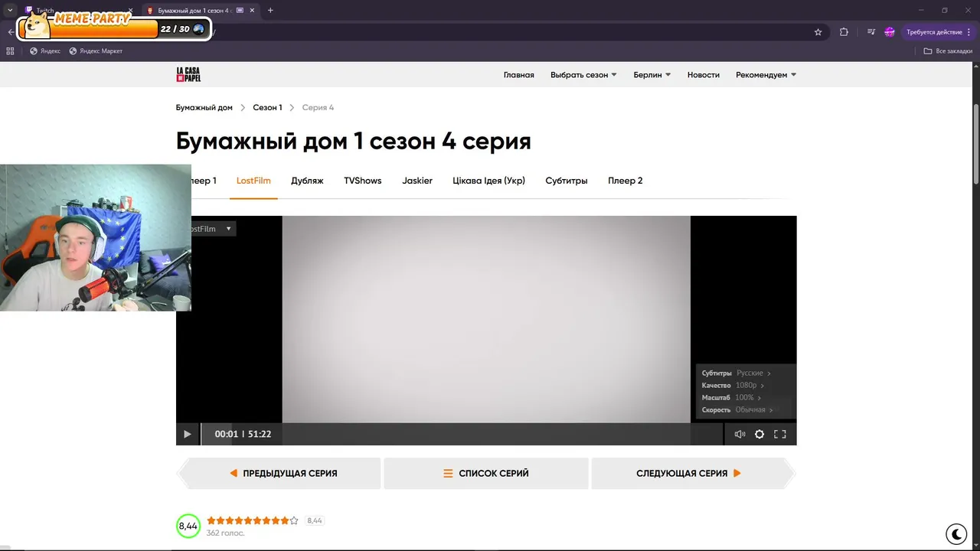Enter fullscreen using the player fullscreen icon

point(780,434)
